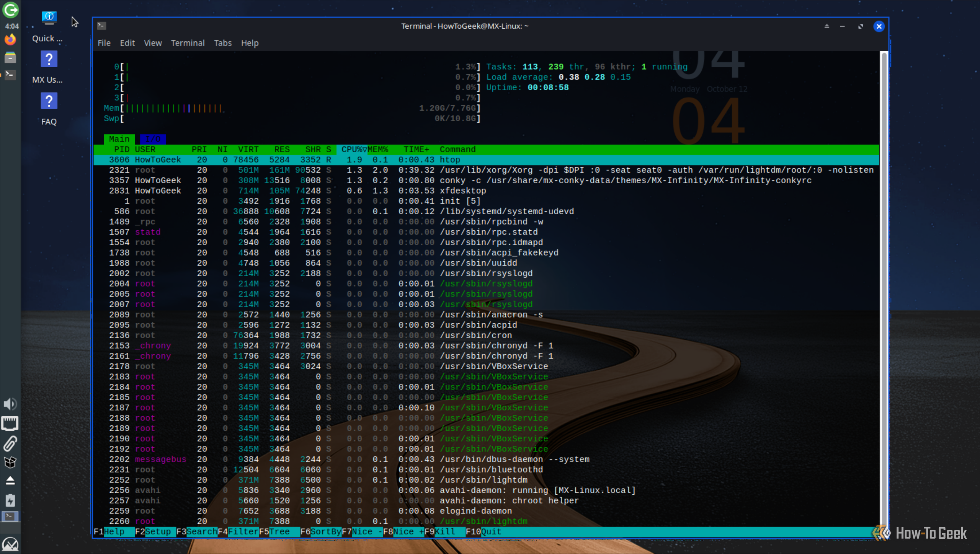
Task: Open the file manager panel icon
Action: click(x=10, y=57)
